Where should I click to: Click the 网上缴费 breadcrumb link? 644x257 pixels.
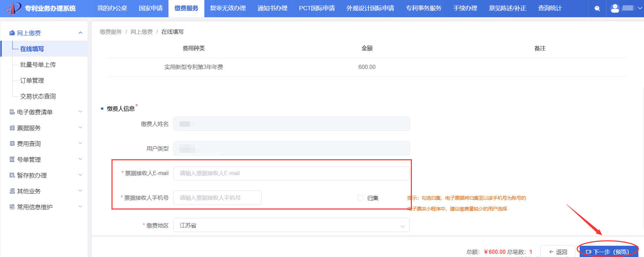coord(142,32)
